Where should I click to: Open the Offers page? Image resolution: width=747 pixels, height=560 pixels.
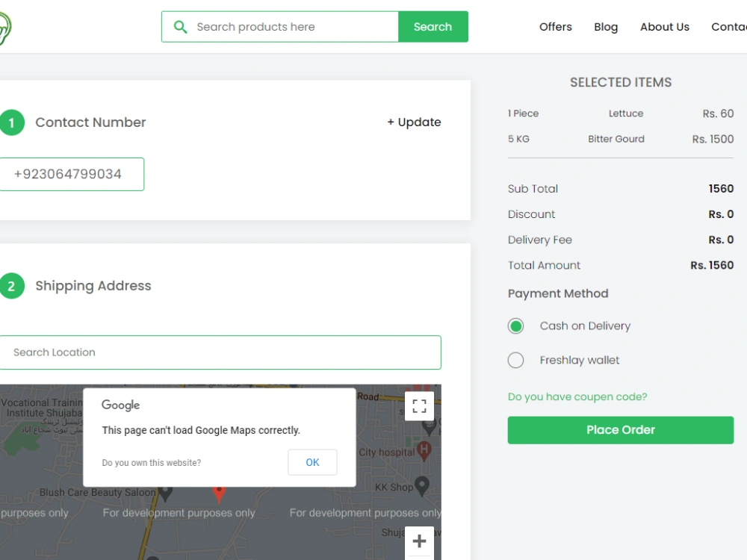click(x=555, y=26)
